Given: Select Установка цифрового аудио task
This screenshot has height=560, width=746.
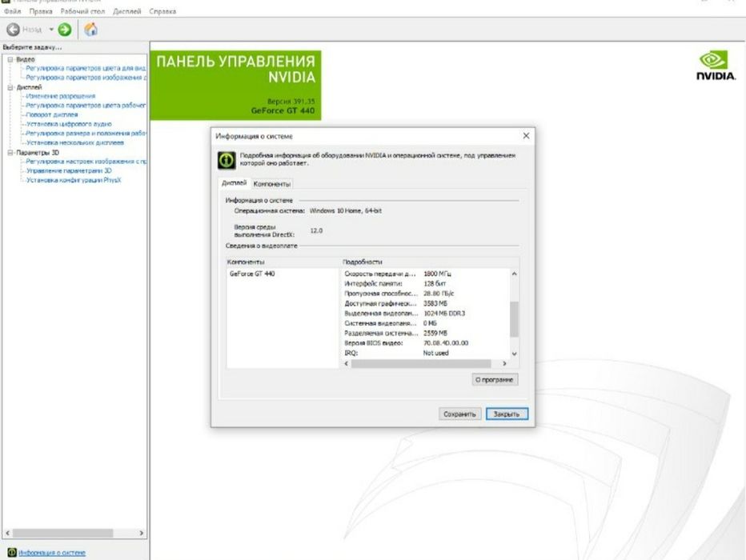Looking at the screenshot, I should (69, 124).
